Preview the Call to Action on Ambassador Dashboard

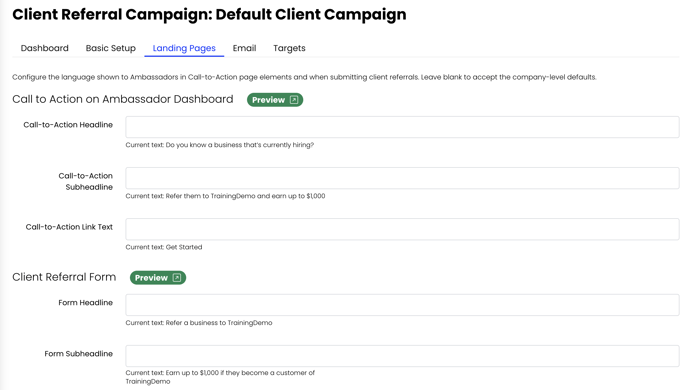tap(275, 100)
